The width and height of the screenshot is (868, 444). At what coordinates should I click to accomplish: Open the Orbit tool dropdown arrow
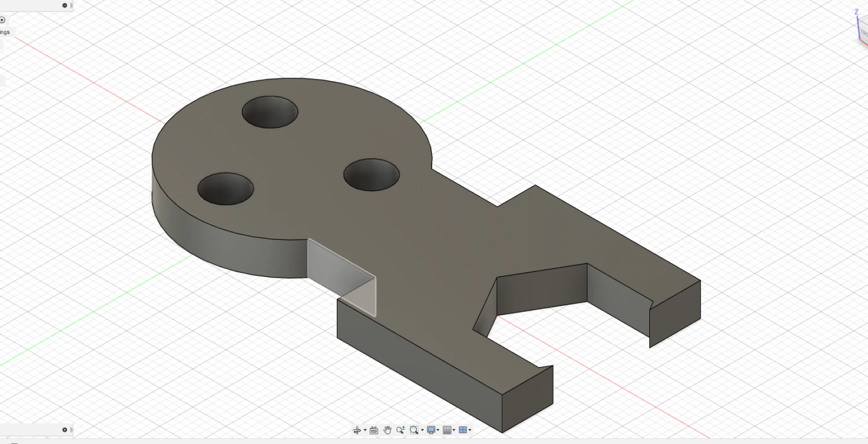[365, 430]
